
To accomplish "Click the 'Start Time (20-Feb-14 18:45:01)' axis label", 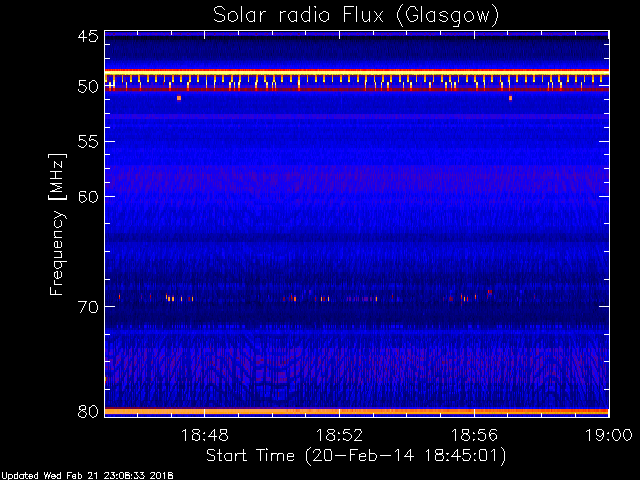I will [x=356, y=456].
